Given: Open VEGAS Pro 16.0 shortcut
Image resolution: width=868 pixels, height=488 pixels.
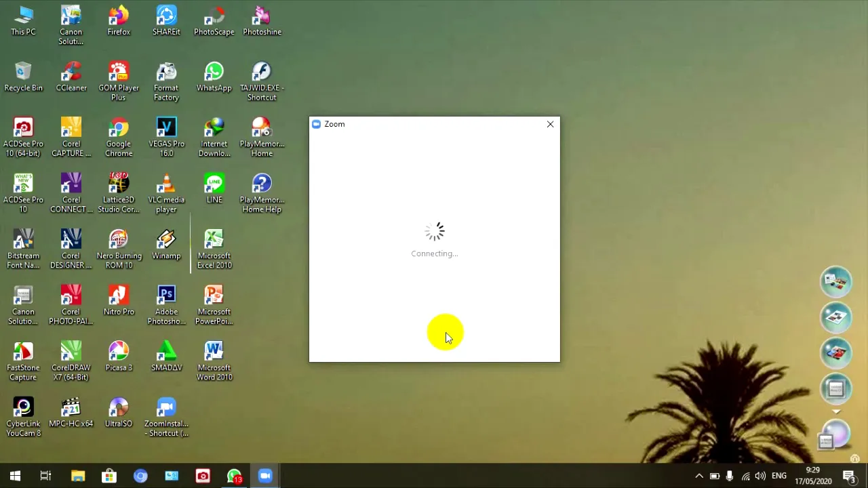Looking at the screenshot, I should tap(166, 138).
